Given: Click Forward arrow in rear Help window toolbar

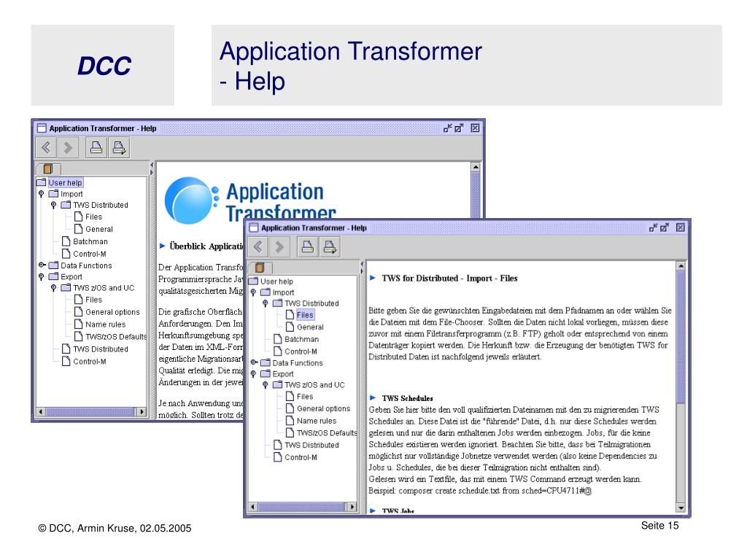Looking at the screenshot, I should point(68,147).
